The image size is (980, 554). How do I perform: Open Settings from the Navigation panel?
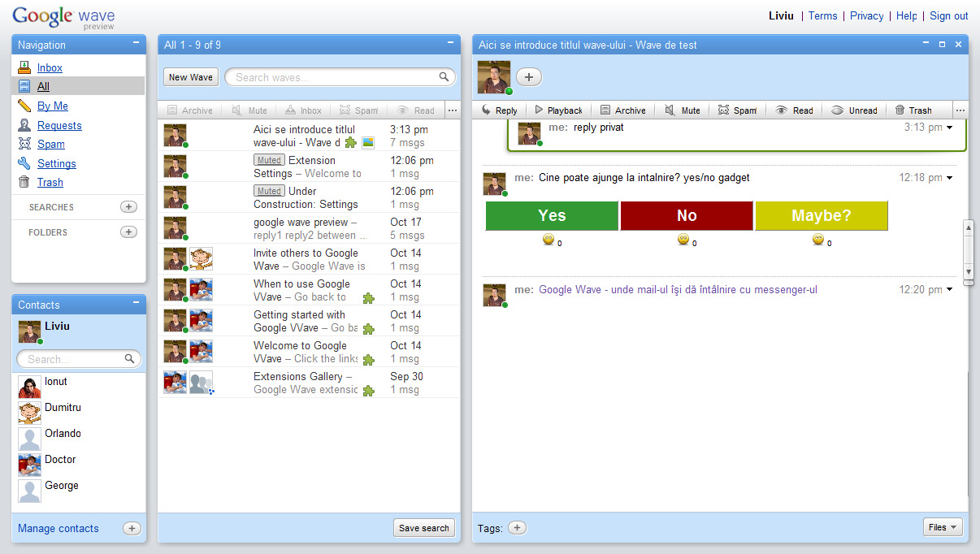(x=57, y=163)
